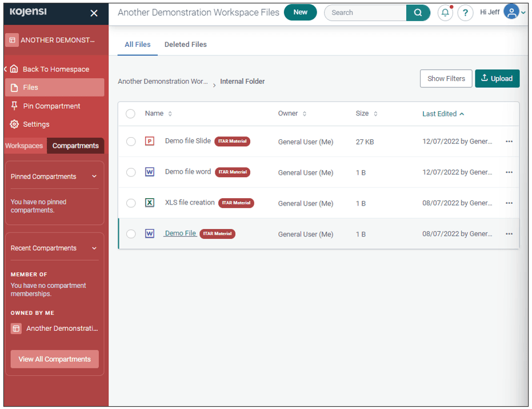Image resolution: width=532 pixels, height=409 pixels.
Task: Close the sidebar with the X icon
Action: [94, 13]
